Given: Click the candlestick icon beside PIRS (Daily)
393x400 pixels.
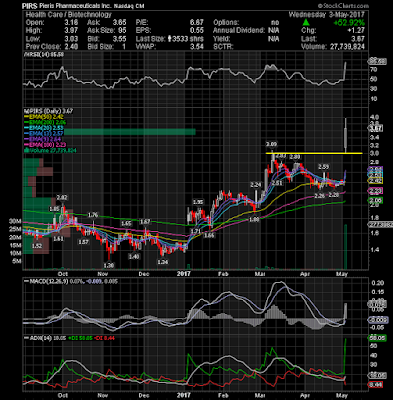Looking at the screenshot, I should pos(24,111).
